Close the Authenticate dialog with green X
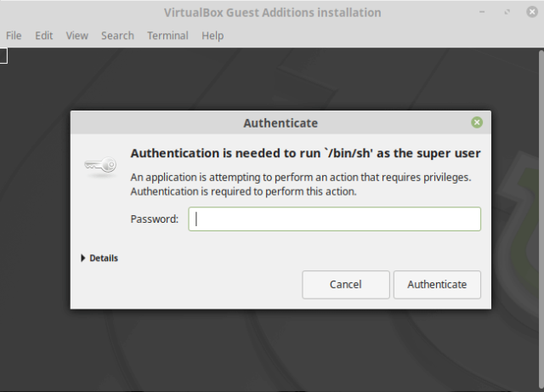544x392 pixels. [477, 122]
